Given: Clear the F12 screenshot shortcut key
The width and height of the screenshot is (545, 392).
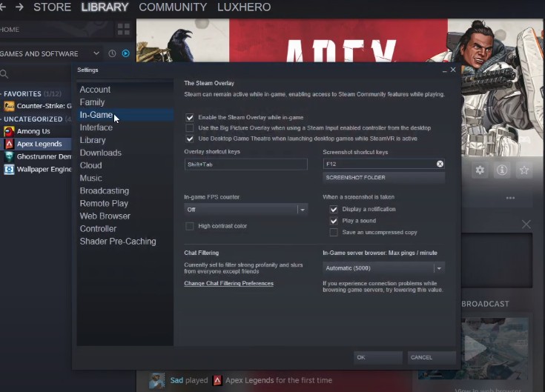Looking at the screenshot, I should [440, 164].
